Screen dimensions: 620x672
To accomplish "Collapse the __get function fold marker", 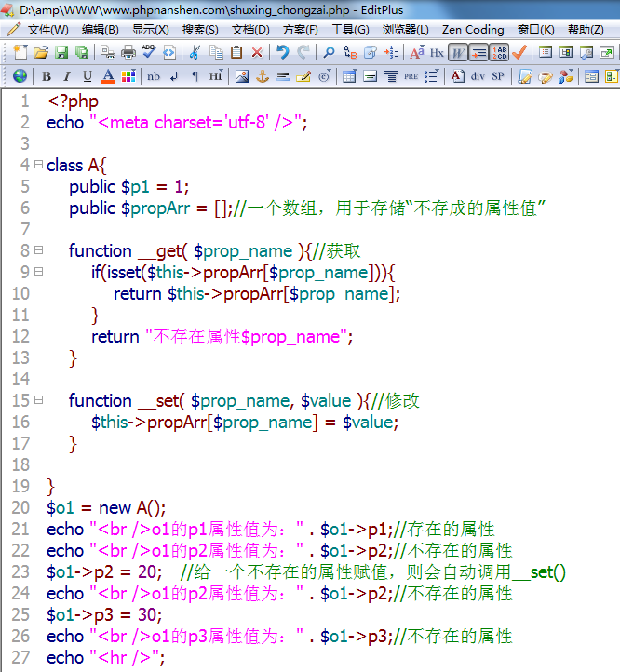I will pos(38,249).
